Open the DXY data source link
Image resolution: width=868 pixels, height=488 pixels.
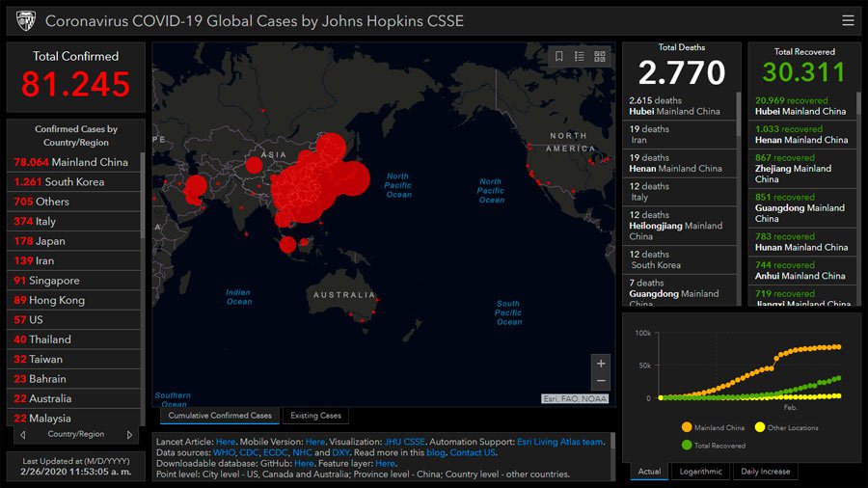point(340,452)
